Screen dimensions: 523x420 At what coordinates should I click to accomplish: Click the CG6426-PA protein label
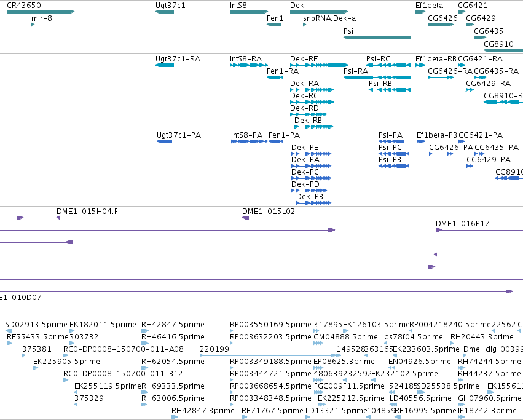tap(451, 148)
